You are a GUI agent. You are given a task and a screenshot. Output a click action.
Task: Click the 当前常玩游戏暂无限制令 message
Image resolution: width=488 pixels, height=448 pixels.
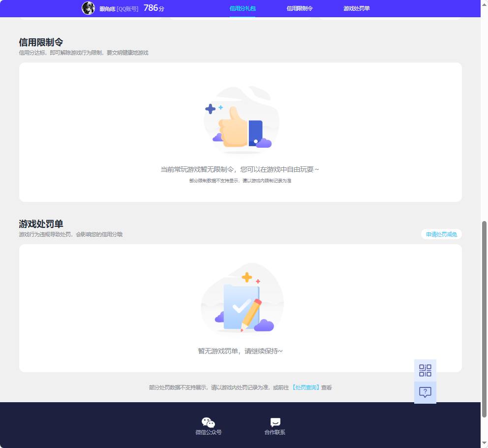click(240, 169)
